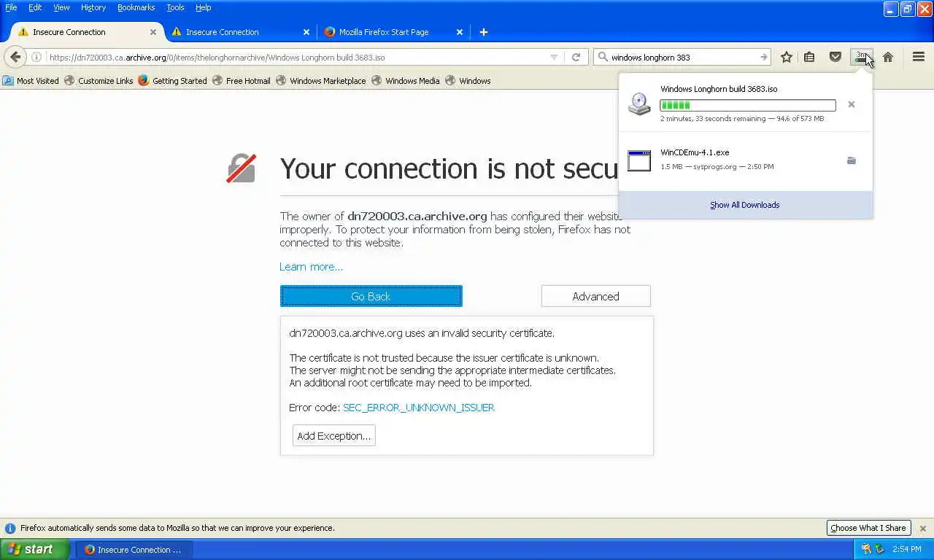934x560 pixels.
Task: Close the first Insecure Connection tab
Action: pyautogui.click(x=153, y=32)
